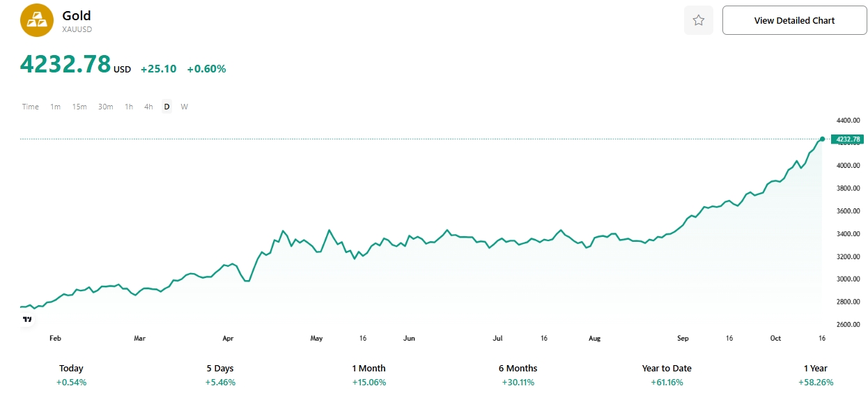Screen dimensions: 868x393
Task: Switch to 15m interval
Action: [x=79, y=107]
